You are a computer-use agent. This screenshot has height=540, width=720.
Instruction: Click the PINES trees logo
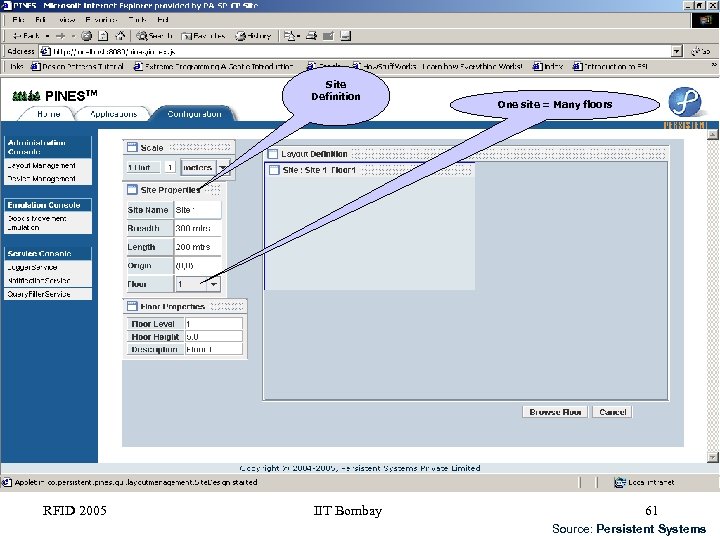(x=26, y=96)
